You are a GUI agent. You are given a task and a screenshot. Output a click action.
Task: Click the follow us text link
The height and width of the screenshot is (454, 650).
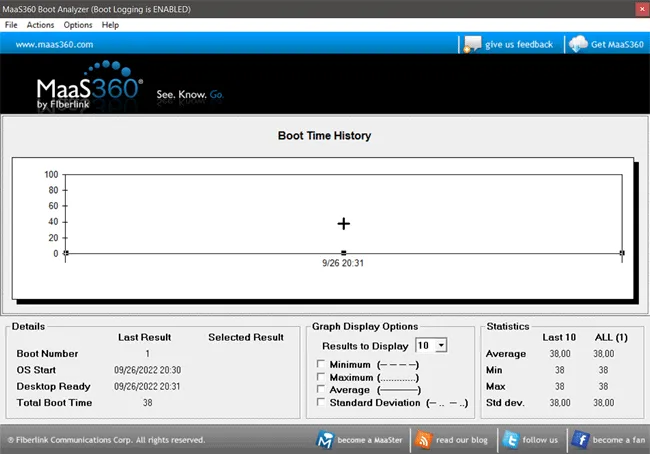pyautogui.click(x=540, y=440)
